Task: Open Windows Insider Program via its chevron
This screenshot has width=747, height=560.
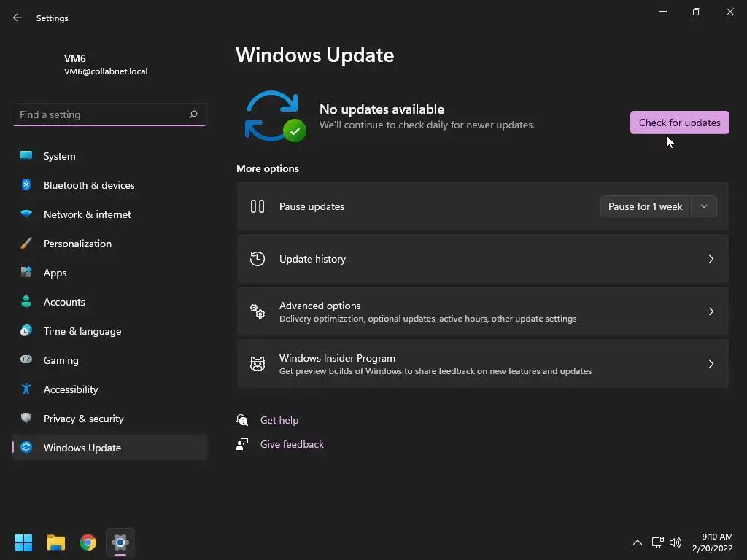Action: [x=711, y=364]
